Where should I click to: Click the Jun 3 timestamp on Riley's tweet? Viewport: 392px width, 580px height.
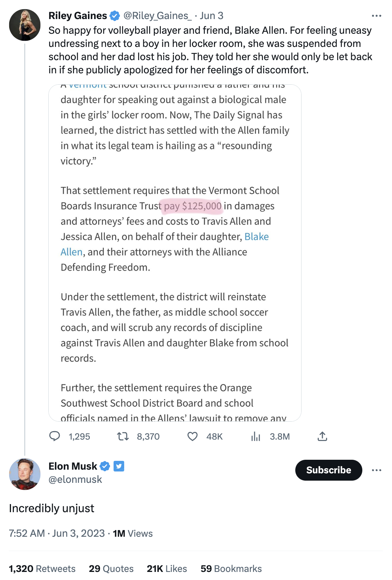211,16
